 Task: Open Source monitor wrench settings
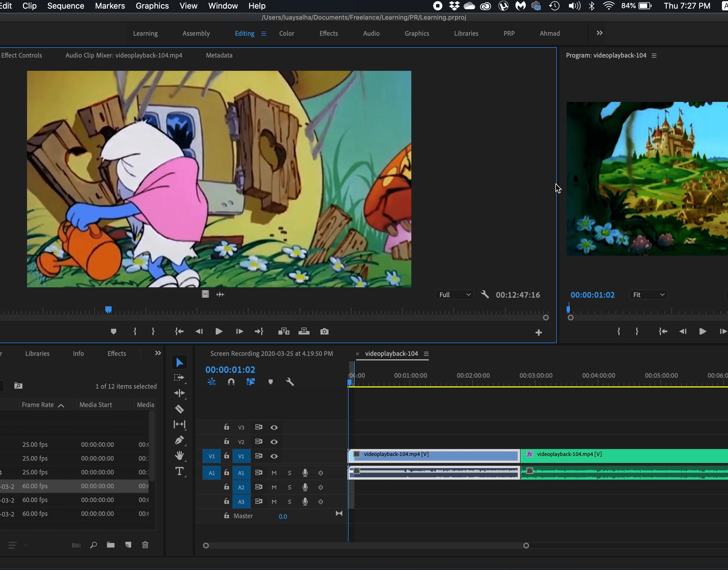(x=485, y=294)
